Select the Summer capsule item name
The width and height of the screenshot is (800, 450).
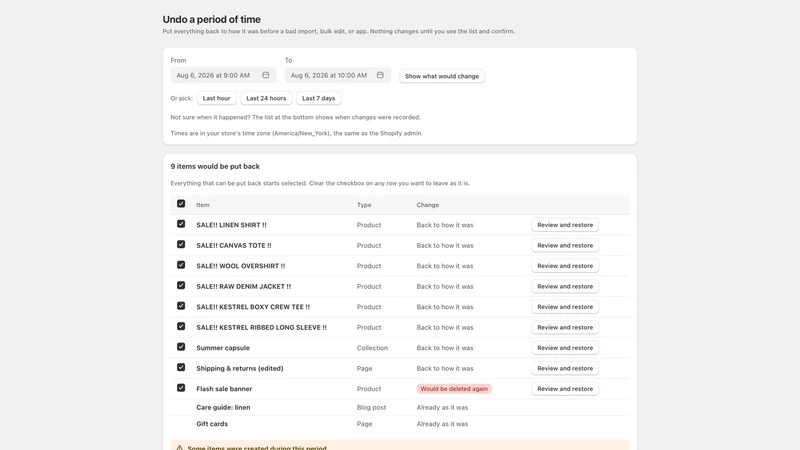pos(223,348)
